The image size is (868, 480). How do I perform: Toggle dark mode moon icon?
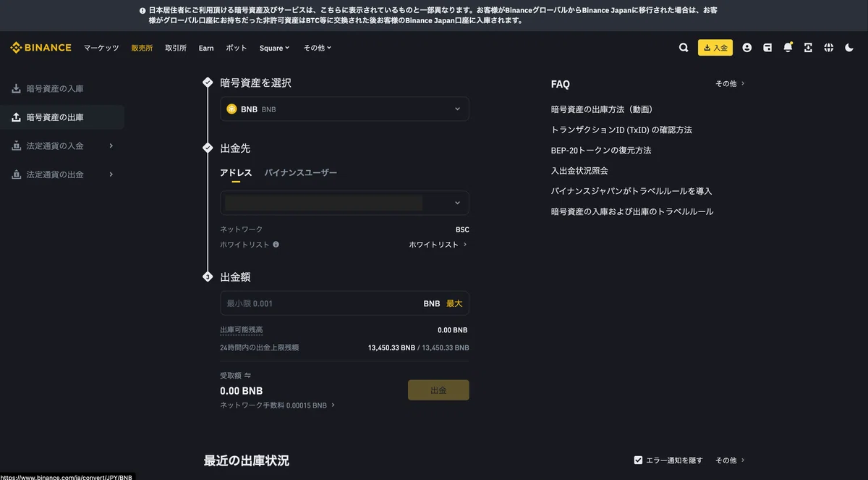click(x=849, y=48)
